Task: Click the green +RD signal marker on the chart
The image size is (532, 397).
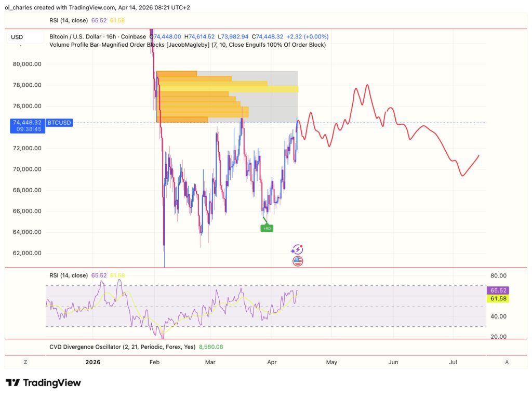Action: click(x=267, y=227)
